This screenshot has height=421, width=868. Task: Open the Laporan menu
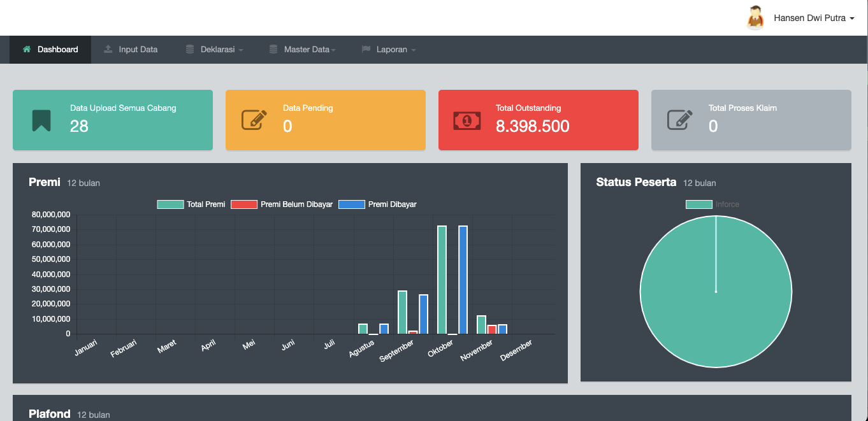[392, 50]
